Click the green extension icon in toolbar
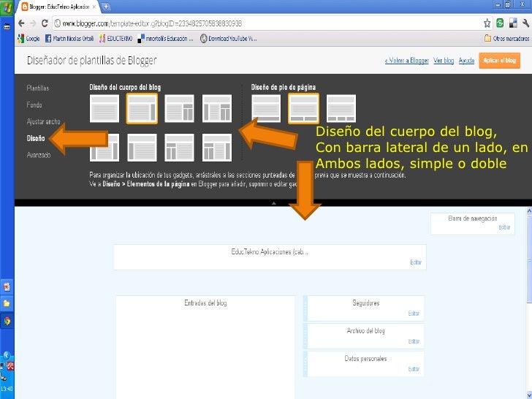 point(500,23)
